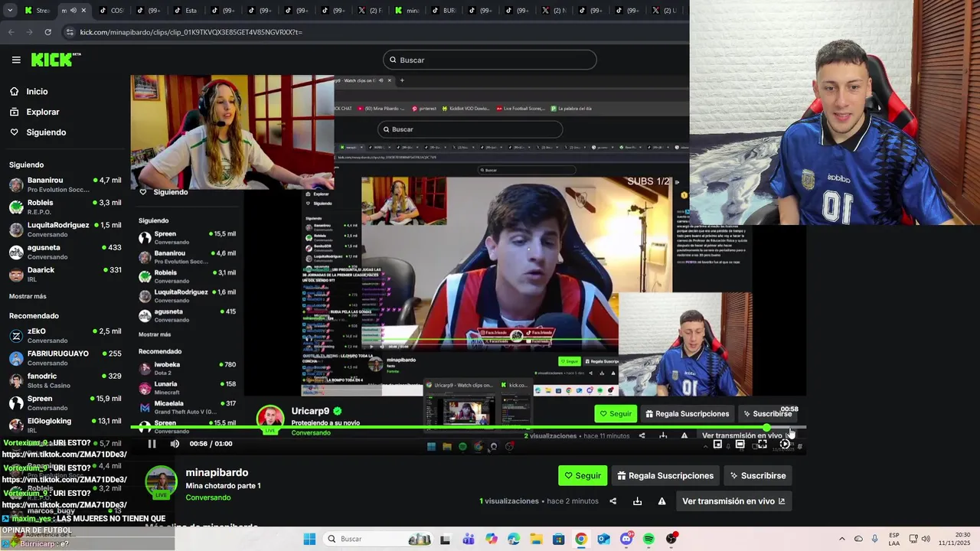Open fanodric recommended channel
Screen dimensions: 980x551
point(65,380)
